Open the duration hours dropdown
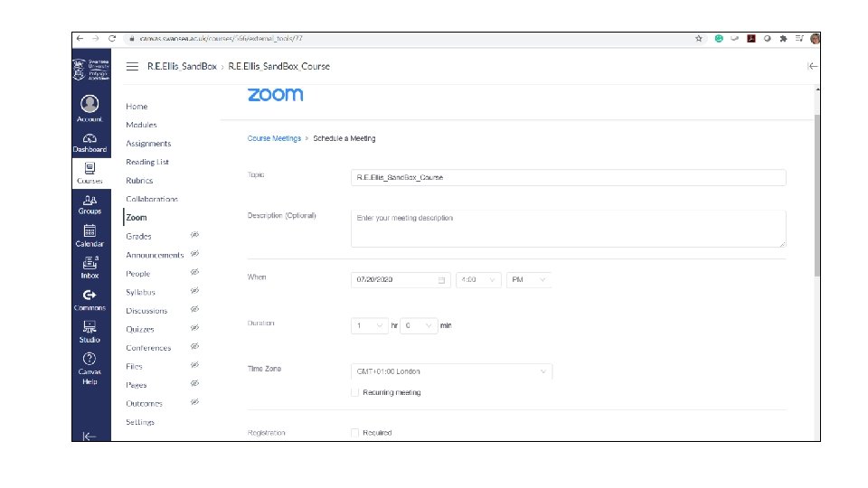 369,325
